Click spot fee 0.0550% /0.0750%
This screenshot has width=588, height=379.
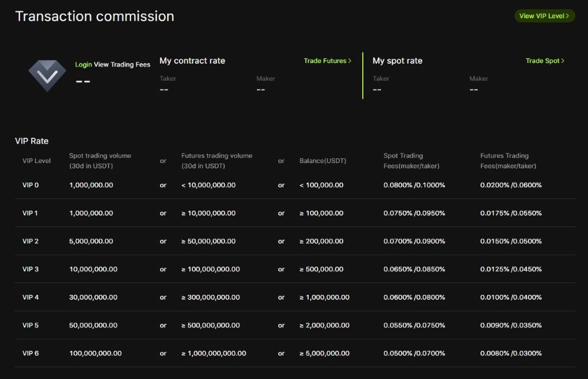(414, 325)
